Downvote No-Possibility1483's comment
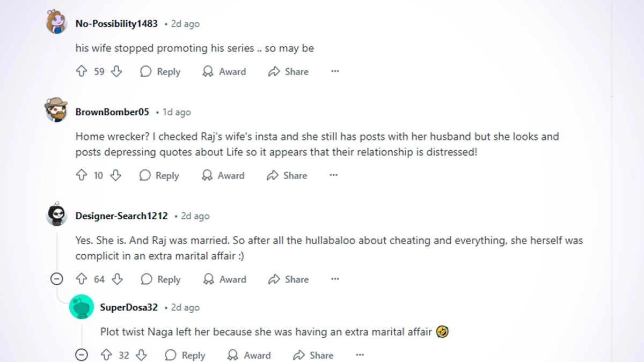644x362 pixels. (116, 71)
